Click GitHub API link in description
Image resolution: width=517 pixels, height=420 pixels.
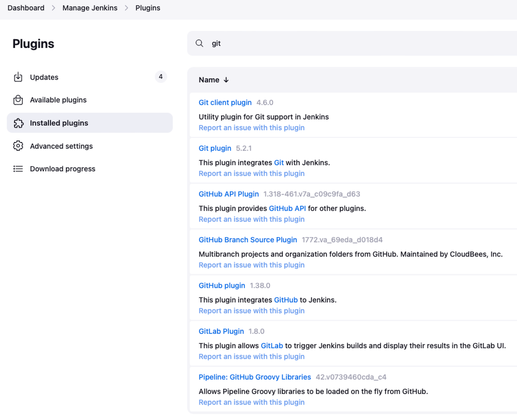coord(287,208)
